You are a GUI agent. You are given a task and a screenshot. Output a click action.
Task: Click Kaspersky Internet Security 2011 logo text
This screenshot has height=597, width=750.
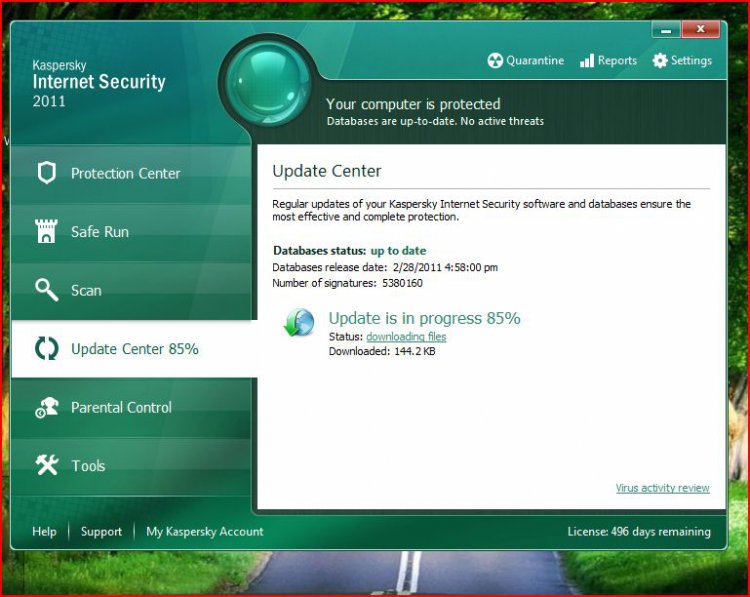(x=99, y=83)
